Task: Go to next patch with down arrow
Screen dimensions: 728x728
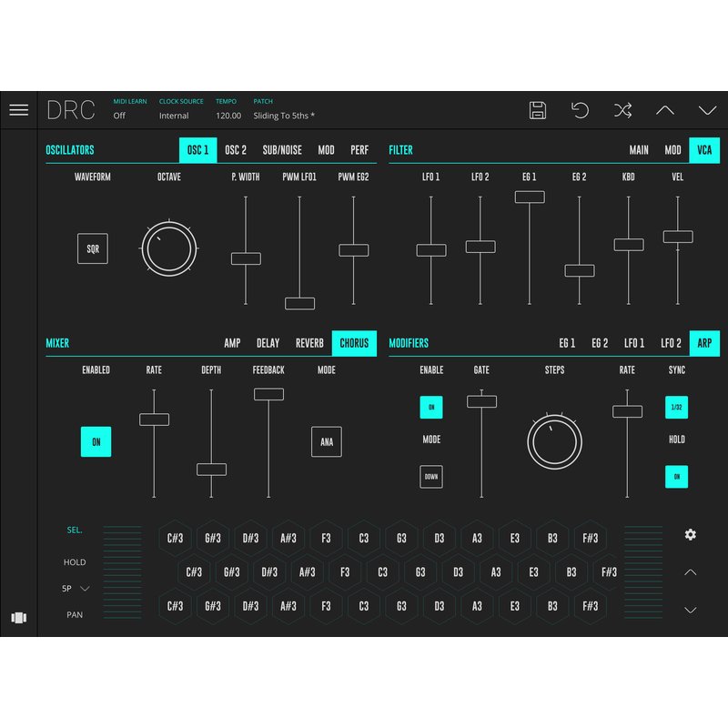Action: click(707, 110)
